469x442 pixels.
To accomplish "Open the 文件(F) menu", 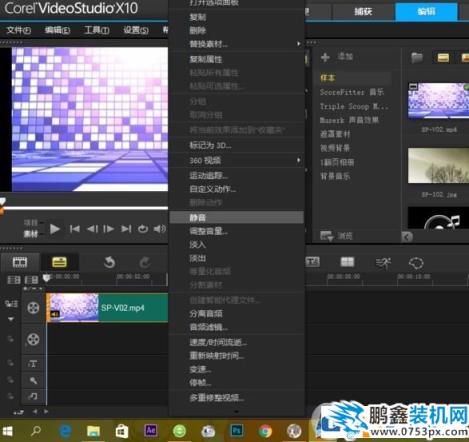I will [19, 30].
